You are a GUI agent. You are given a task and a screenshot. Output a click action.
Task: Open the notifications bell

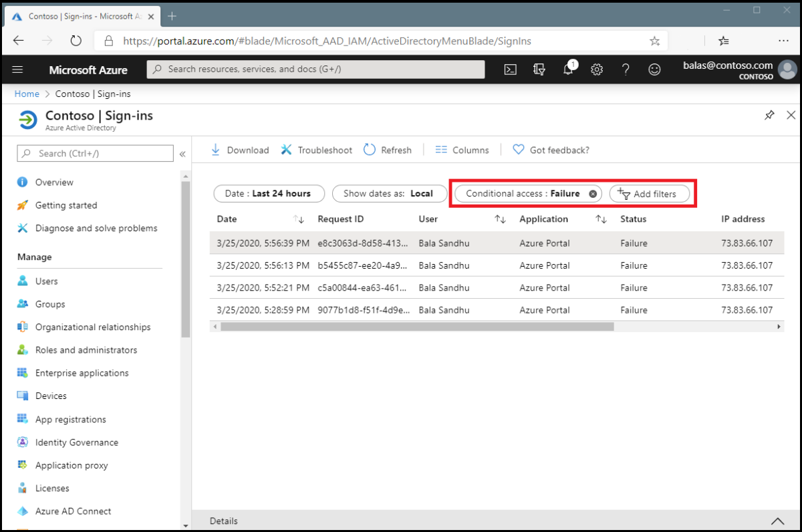tap(567, 70)
